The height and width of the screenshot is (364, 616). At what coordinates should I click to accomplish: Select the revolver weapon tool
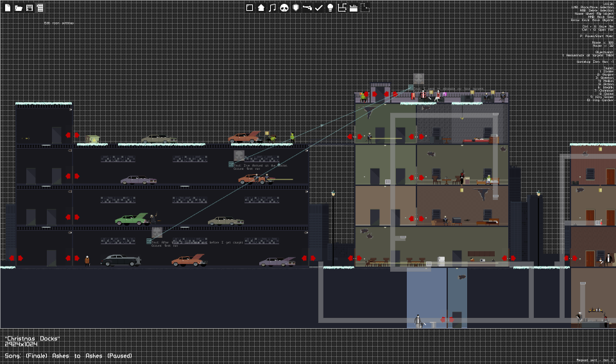click(307, 8)
